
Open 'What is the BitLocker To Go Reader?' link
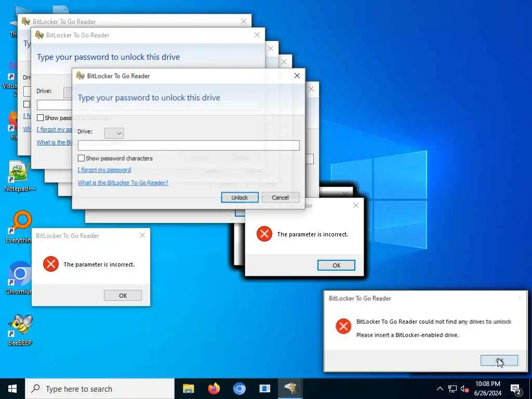coord(123,183)
